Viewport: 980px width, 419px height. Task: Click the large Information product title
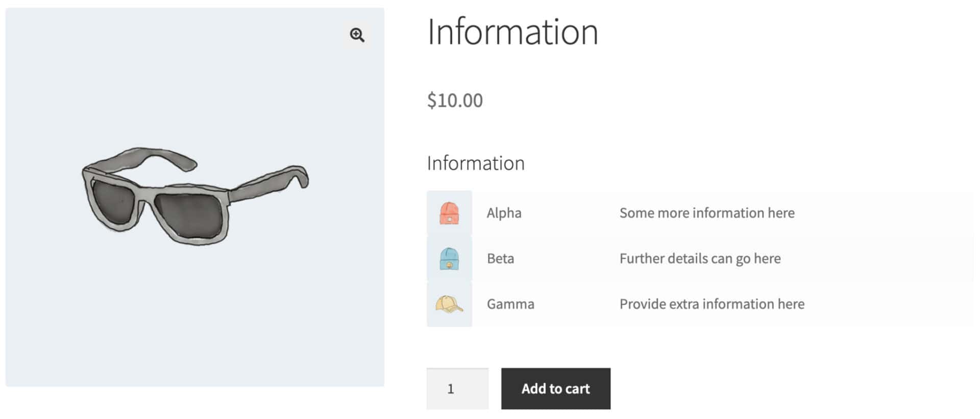(512, 32)
